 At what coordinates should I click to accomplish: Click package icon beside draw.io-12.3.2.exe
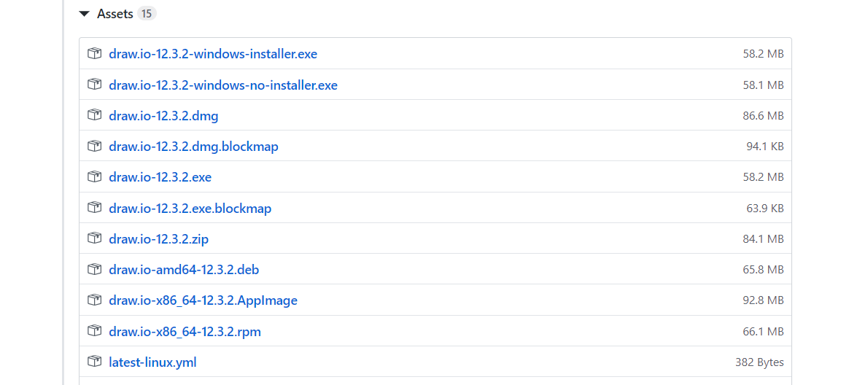95,177
